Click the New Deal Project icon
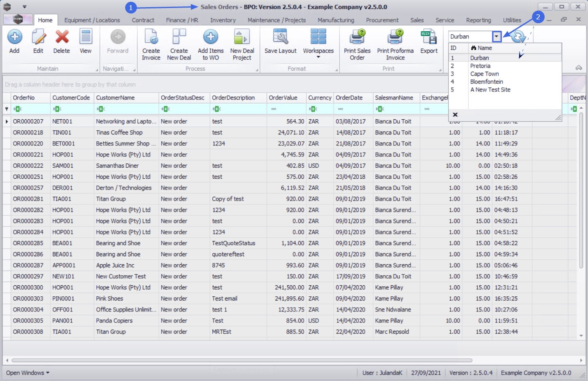The image size is (588, 381). 242,37
